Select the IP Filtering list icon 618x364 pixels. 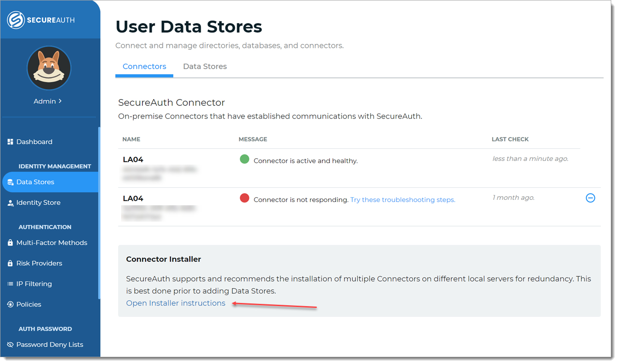9,284
